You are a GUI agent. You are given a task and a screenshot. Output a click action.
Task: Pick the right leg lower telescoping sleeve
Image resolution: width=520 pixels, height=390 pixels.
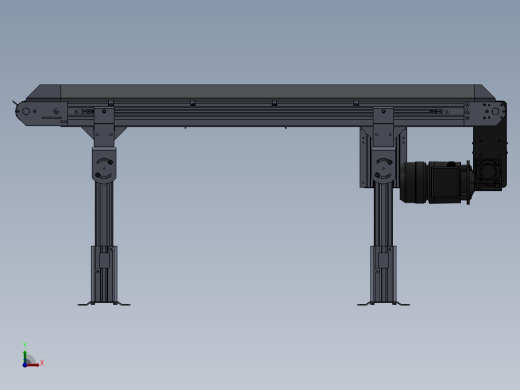pos(383,274)
